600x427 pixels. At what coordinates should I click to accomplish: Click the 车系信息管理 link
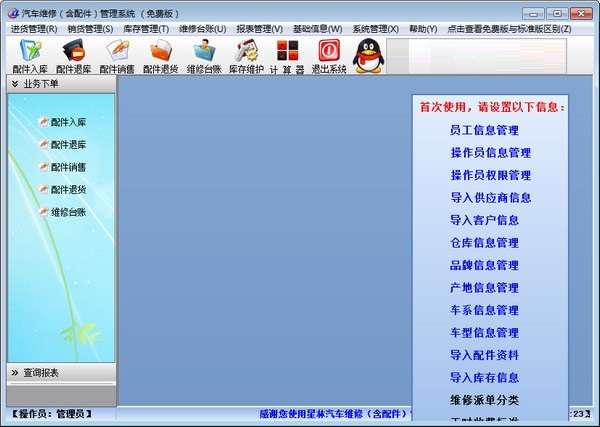(484, 310)
